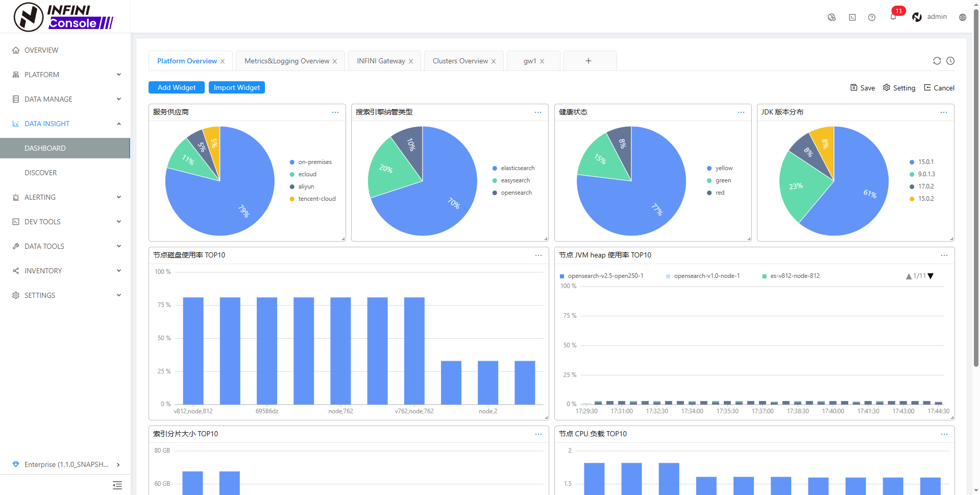Close the INFINI Gateway tab

pos(411,61)
